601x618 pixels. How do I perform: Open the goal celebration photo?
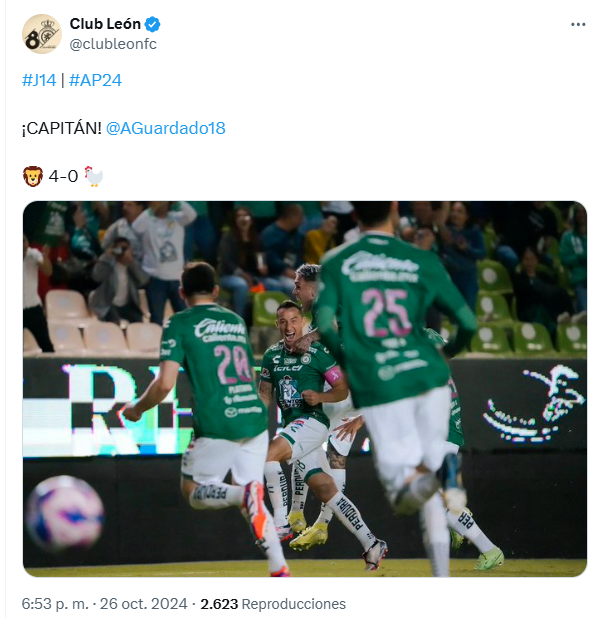tap(305, 389)
